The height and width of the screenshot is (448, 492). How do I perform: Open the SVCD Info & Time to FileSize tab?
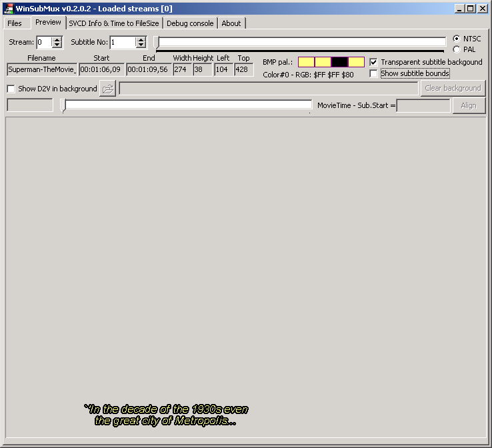(x=114, y=23)
